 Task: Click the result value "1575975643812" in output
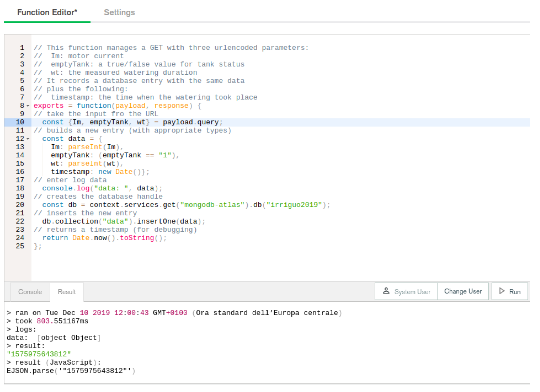pos(39,354)
